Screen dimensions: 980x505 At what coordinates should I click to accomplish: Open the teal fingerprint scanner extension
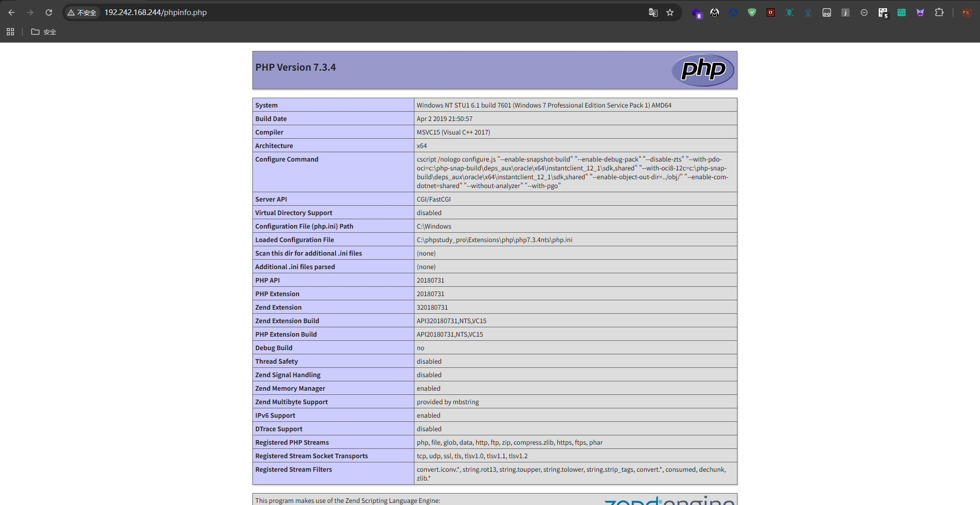789,12
